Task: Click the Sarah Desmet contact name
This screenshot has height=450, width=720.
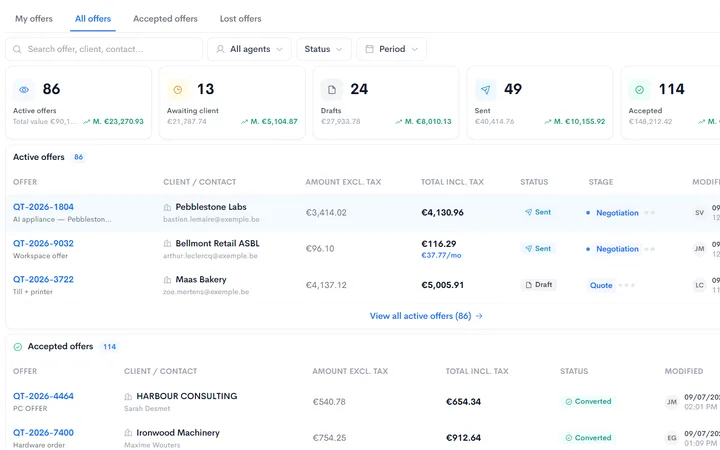Action: (x=147, y=408)
